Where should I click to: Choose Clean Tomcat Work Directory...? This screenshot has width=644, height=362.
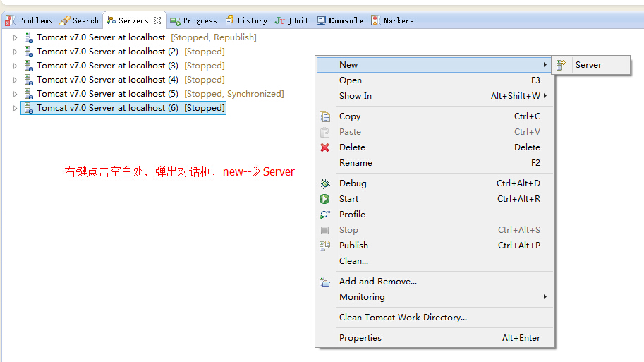pyautogui.click(x=435, y=318)
